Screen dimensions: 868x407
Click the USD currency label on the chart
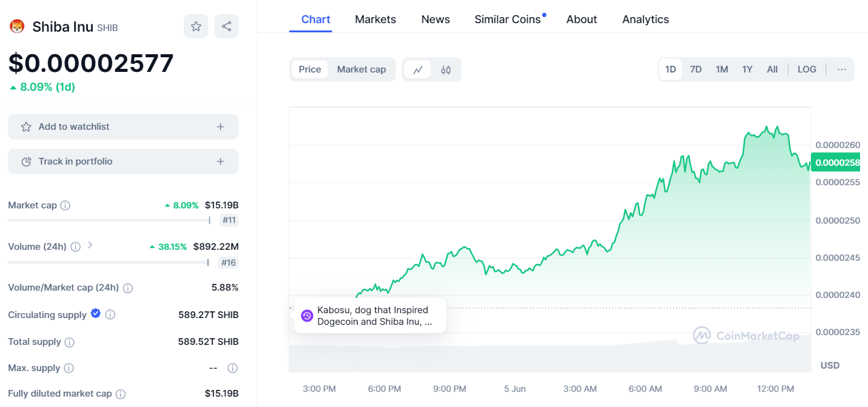830,366
